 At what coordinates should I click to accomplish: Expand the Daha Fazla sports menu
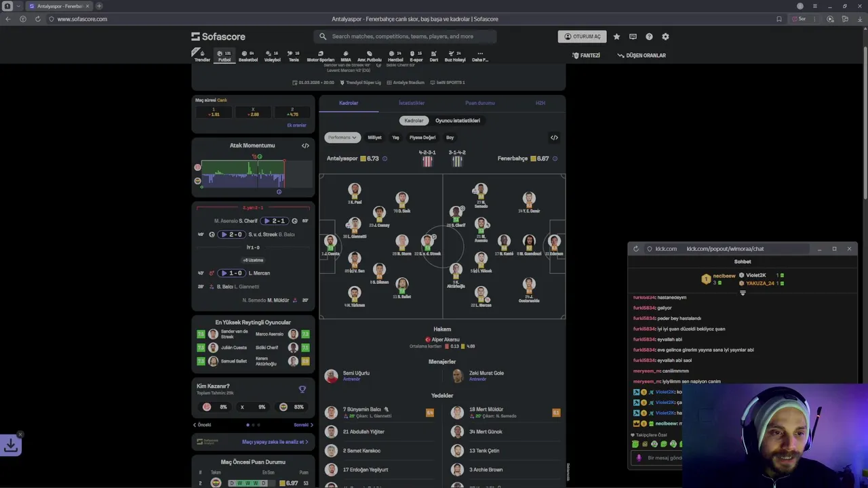(x=480, y=56)
